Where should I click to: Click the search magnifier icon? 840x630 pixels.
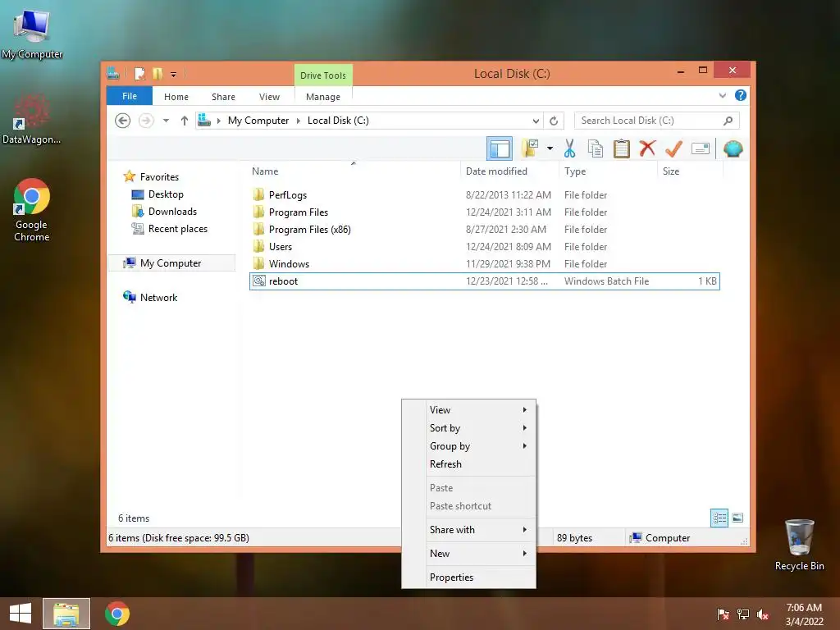728,121
